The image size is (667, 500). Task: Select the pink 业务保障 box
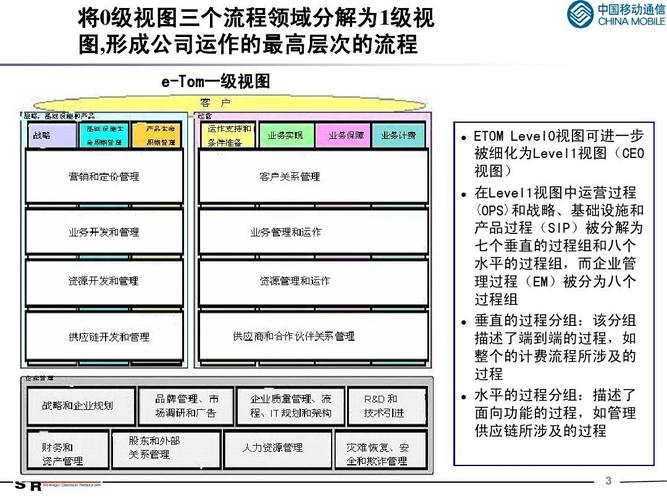point(343,135)
